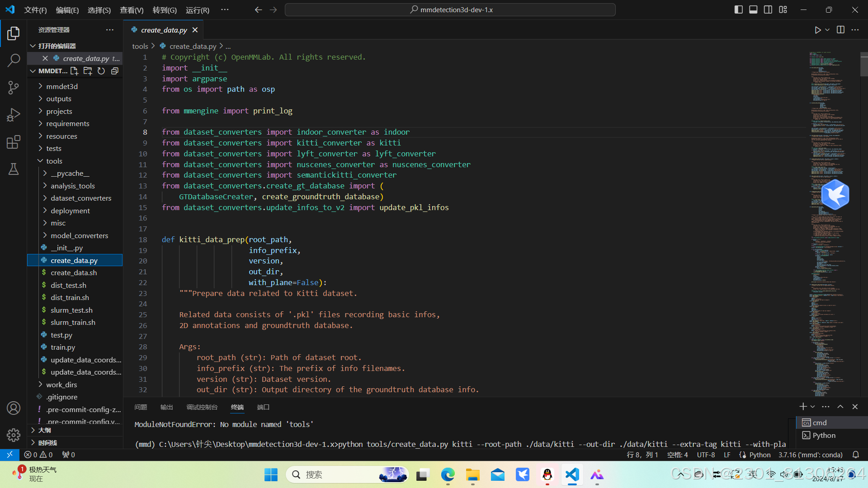Image resolution: width=868 pixels, height=488 pixels.
Task: Select the Python terminal entry
Action: [824, 436]
